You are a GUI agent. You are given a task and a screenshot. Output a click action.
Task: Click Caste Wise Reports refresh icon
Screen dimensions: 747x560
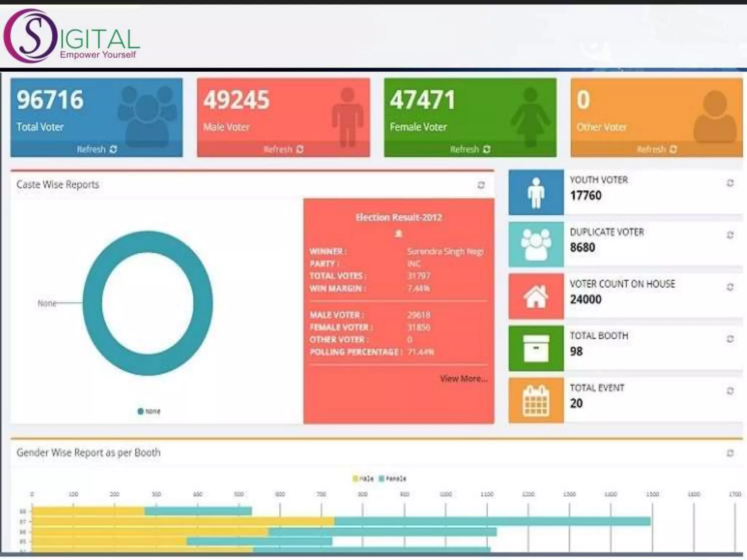481,185
